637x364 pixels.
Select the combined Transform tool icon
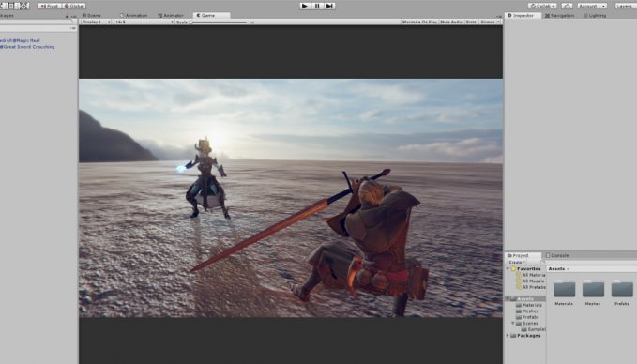24,6
